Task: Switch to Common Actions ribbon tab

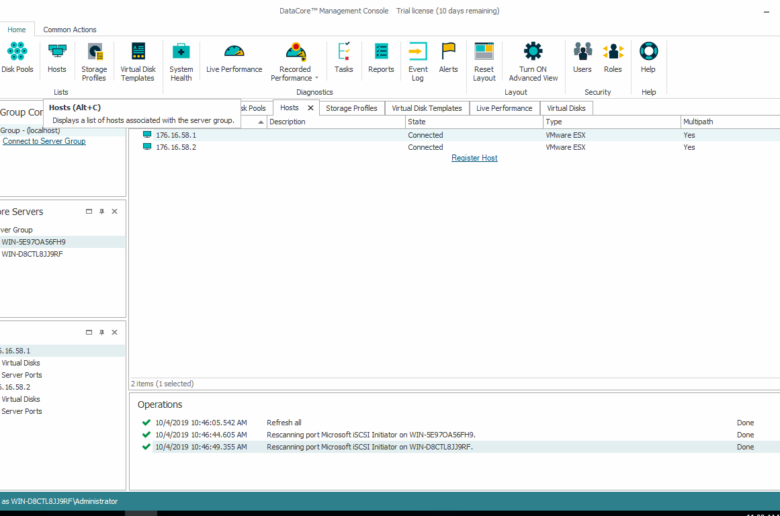Action: pos(70,29)
